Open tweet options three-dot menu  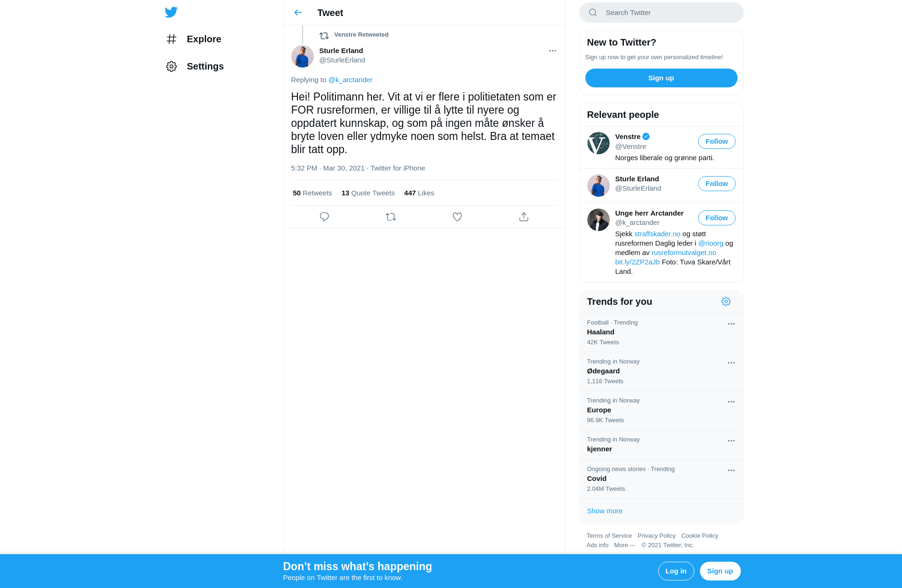click(x=552, y=51)
